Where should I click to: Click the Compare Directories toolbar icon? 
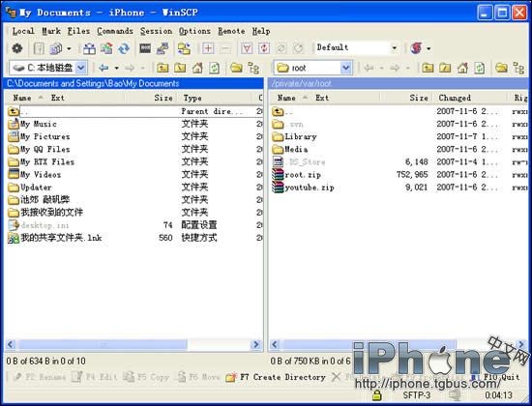tap(89, 48)
